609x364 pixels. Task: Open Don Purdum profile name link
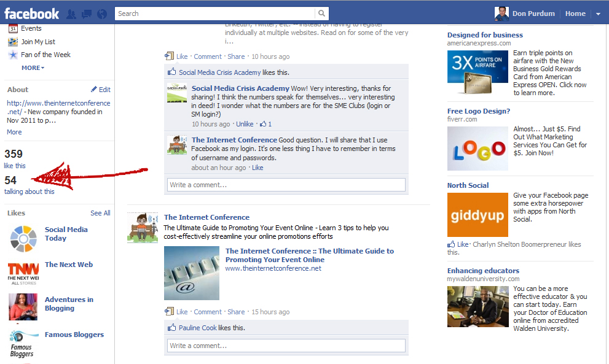533,14
